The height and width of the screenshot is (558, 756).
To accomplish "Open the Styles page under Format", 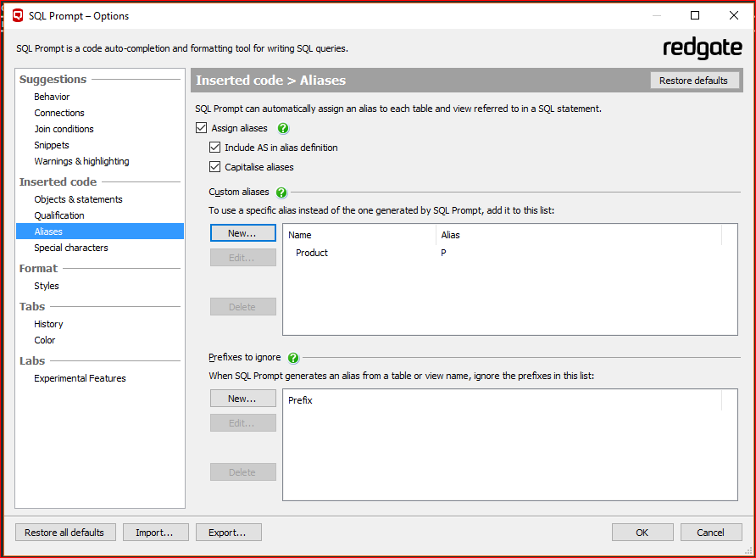I will point(47,286).
